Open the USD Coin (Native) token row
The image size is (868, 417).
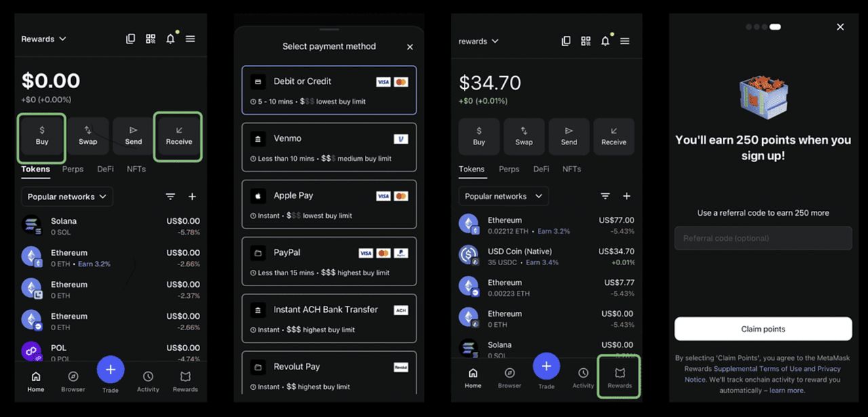(547, 256)
